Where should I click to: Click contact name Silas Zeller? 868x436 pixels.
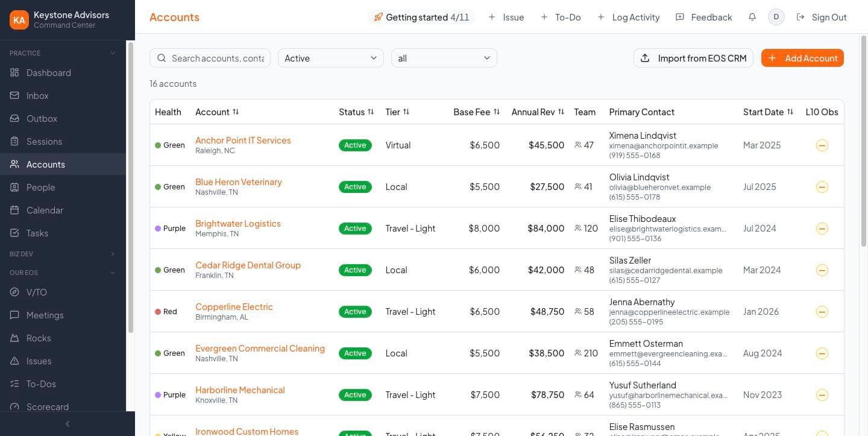631,261
